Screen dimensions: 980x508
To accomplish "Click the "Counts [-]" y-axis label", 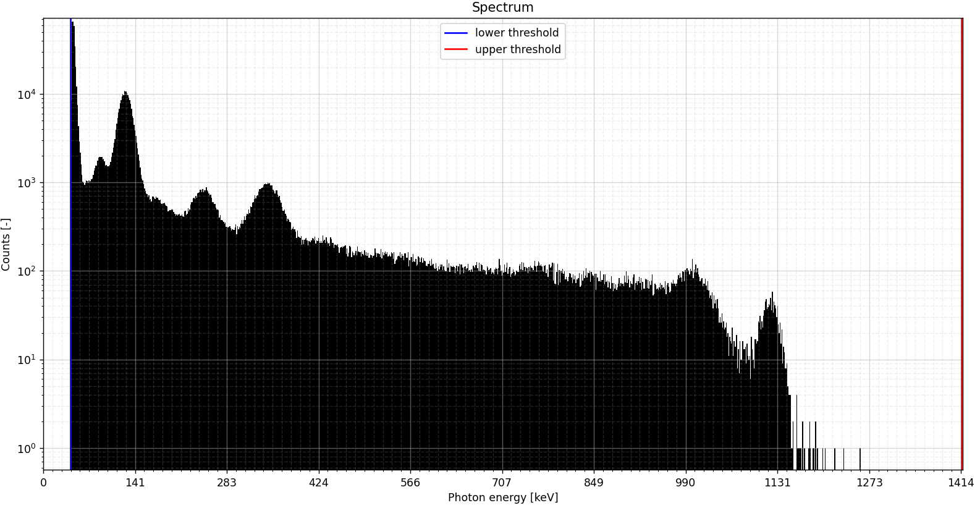I will [x=6, y=244].
